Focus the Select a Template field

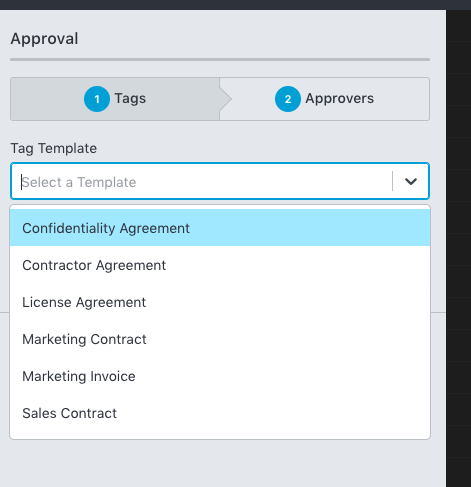point(201,181)
